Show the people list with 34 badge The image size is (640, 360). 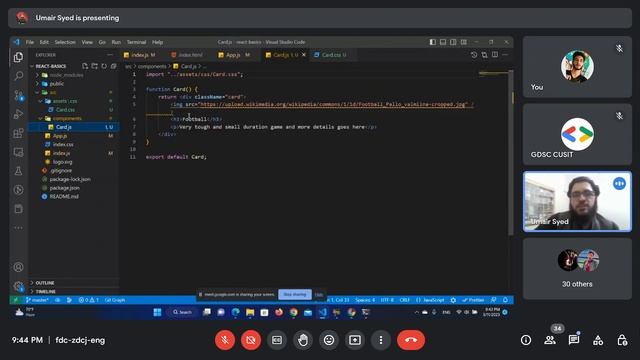(x=550, y=340)
